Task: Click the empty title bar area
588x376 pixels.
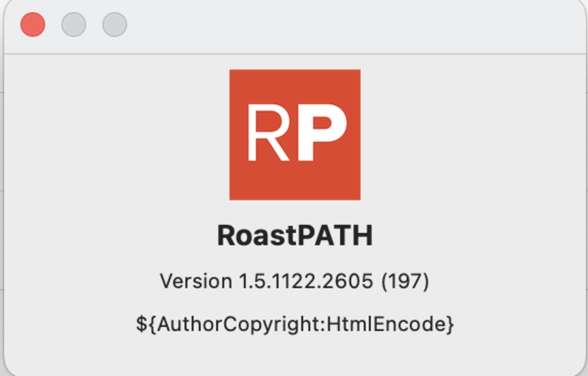Action: pos(353,26)
